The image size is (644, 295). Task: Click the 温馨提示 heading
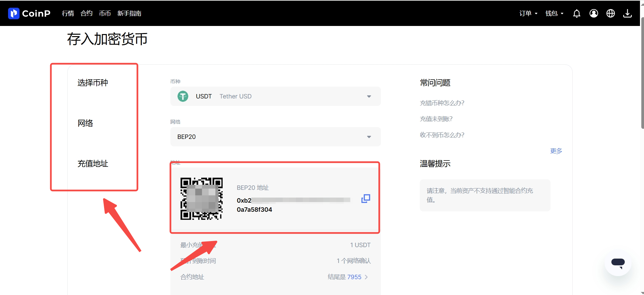tap(435, 164)
